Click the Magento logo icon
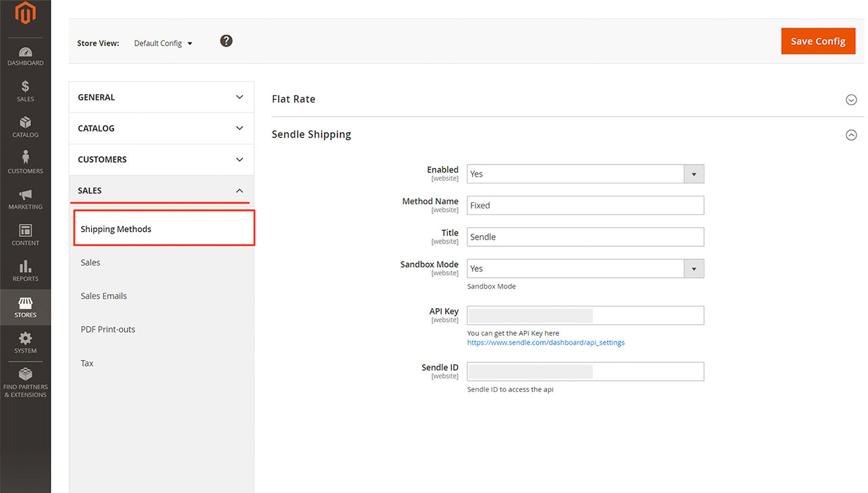 25,13
